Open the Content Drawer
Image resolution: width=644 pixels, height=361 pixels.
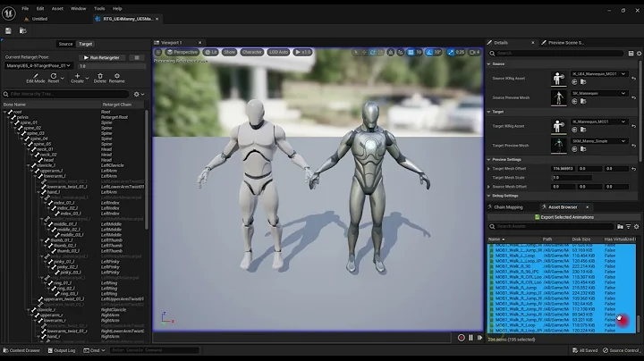pos(21,350)
